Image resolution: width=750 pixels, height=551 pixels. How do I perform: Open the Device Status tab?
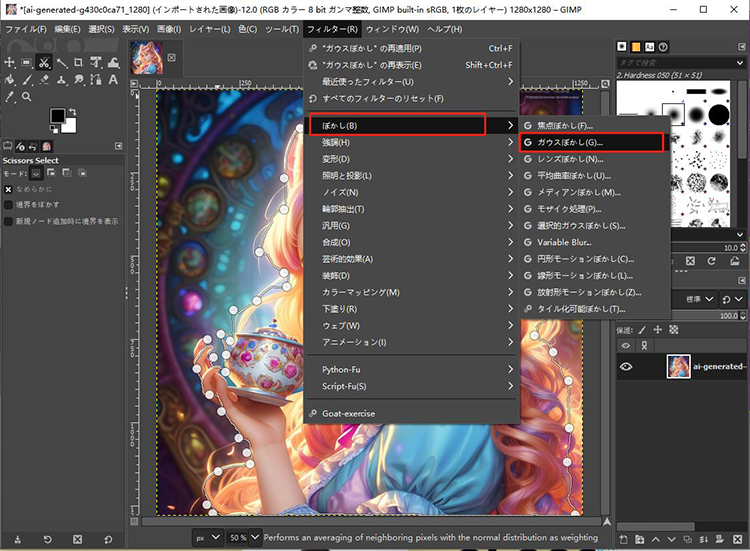click(x=20, y=146)
